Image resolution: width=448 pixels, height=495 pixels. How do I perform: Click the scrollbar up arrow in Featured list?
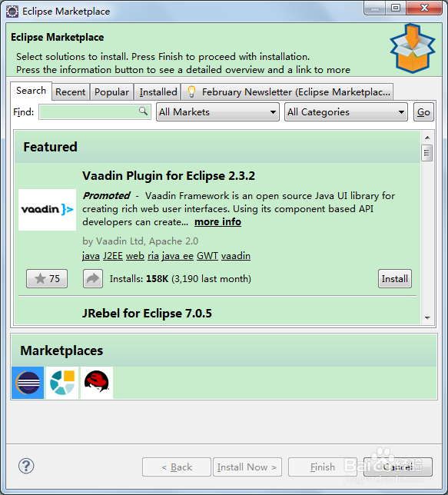427,138
